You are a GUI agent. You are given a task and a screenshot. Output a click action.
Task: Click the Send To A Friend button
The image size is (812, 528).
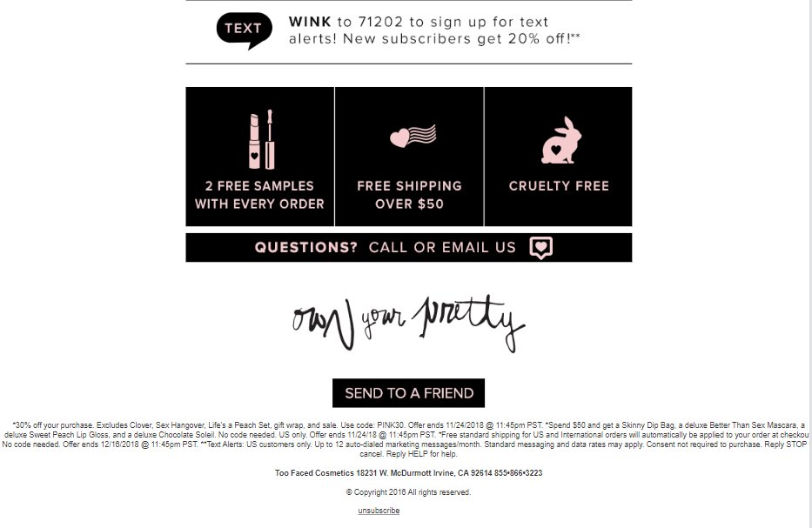408,393
